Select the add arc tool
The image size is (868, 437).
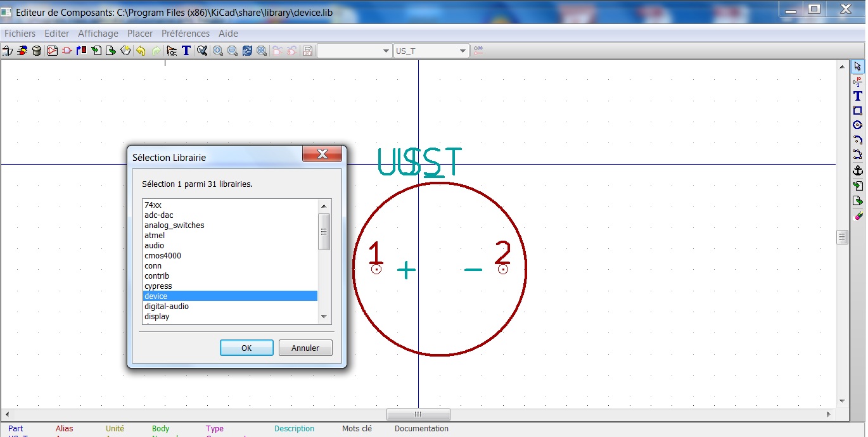click(x=858, y=140)
